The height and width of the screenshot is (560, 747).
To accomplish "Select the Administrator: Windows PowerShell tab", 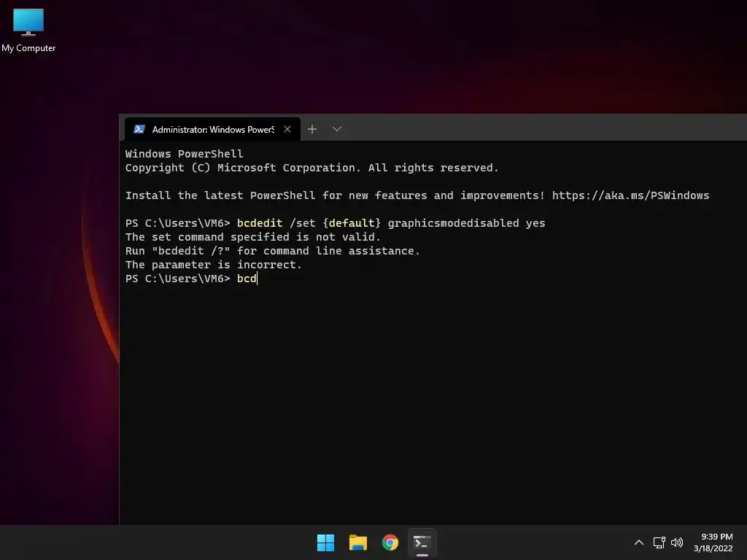I will pos(212,129).
